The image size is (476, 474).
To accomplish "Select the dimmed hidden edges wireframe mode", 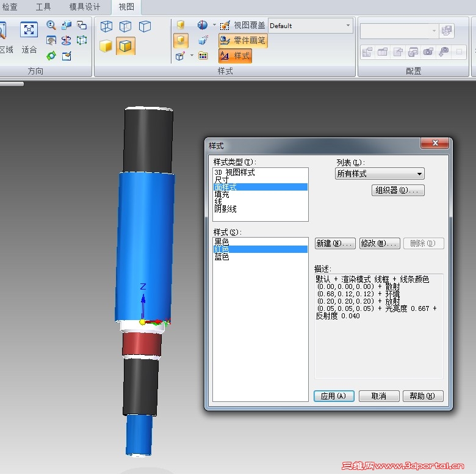I will coord(125,26).
